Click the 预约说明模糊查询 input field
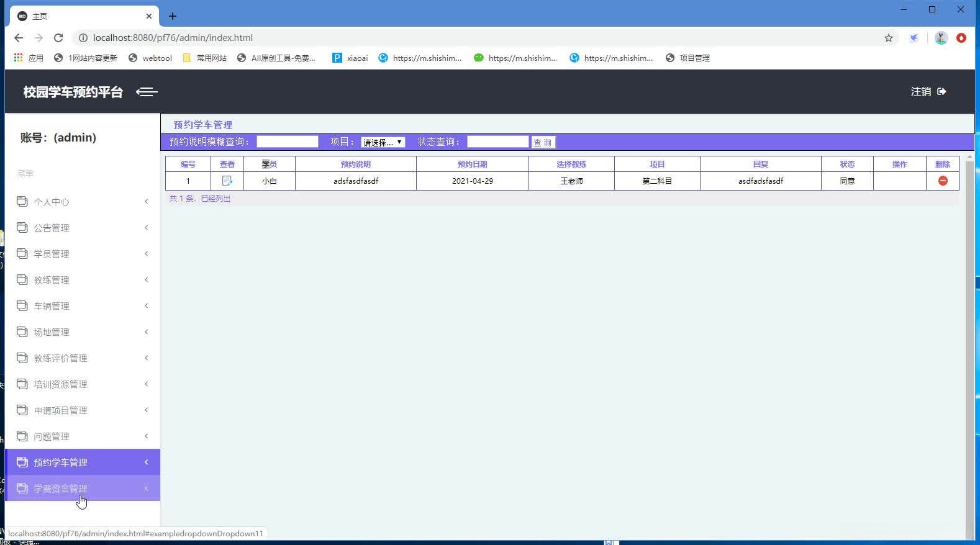The image size is (980, 545). pyautogui.click(x=288, y=142)
